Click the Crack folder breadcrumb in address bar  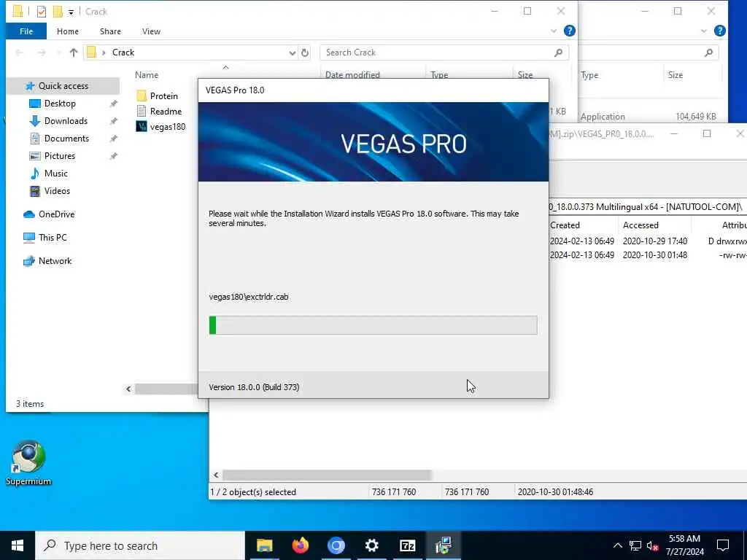123,52
